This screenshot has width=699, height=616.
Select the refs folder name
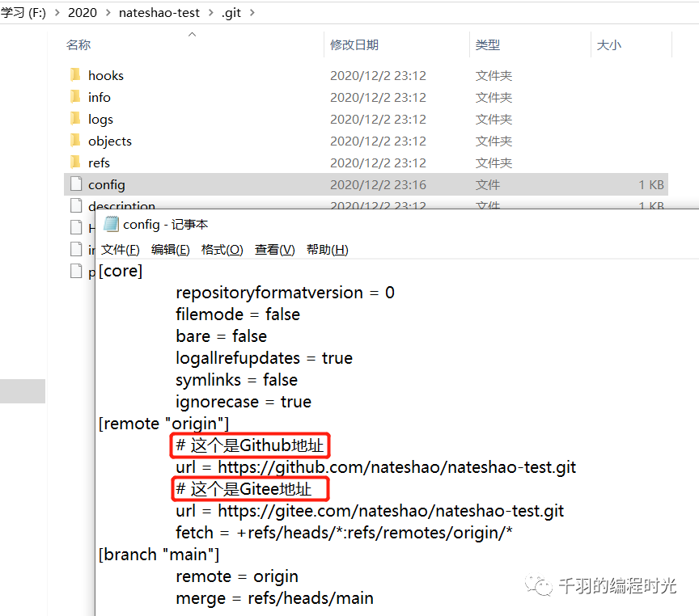[99, 162]
